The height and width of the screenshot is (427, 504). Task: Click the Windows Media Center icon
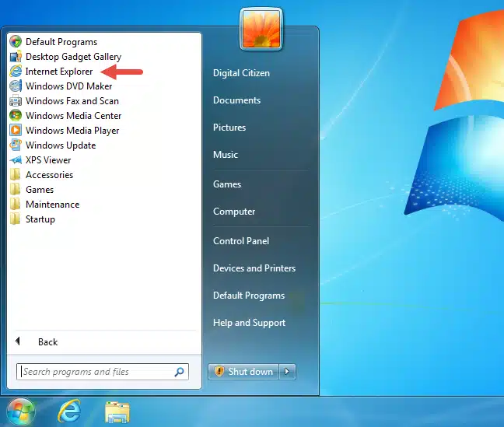tap(16, 116)
